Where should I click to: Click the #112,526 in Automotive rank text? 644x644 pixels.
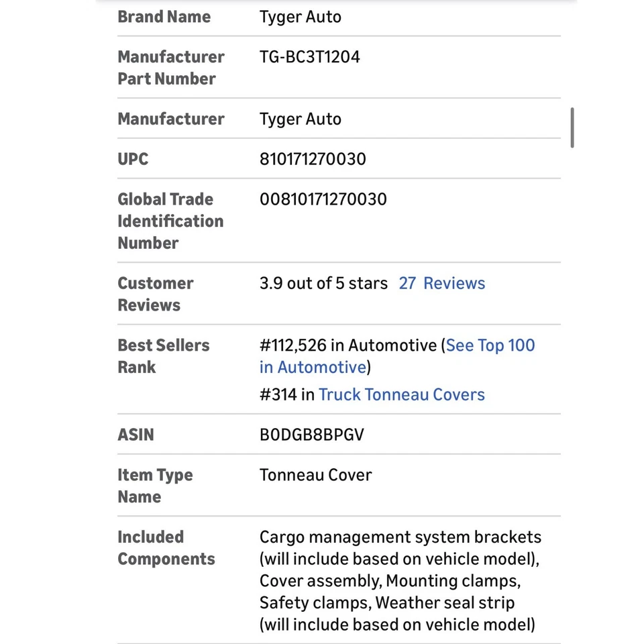tap(347, 345)
